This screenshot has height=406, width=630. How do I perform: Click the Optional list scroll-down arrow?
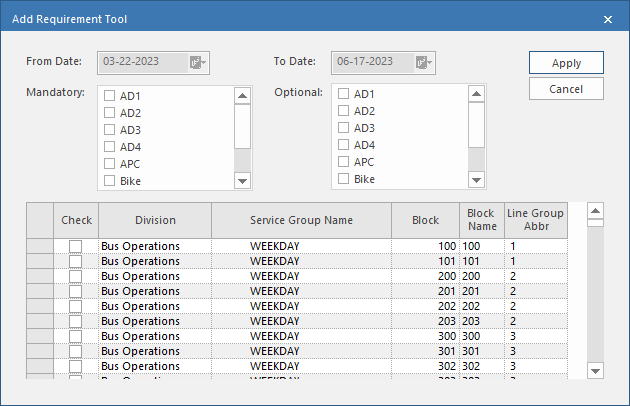[x=477, y=180]
